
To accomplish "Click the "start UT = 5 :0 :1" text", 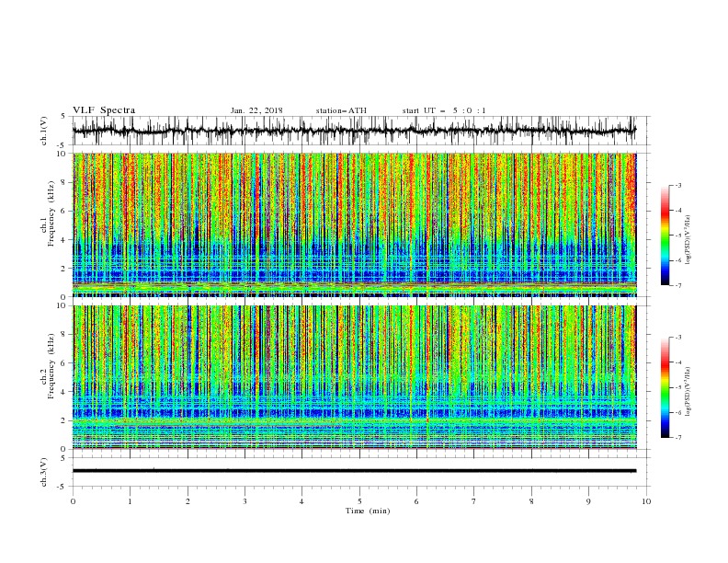I will click(x=444, y=110).
